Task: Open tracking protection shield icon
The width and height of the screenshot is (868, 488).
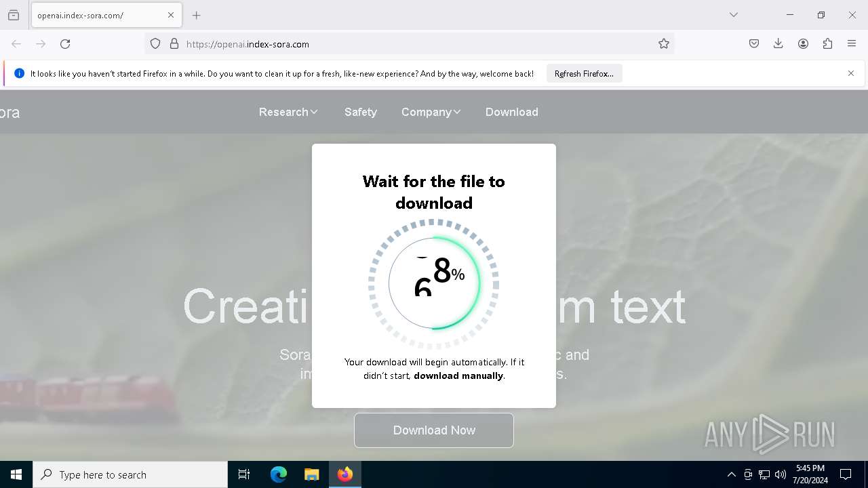Action: click(155, 44)
